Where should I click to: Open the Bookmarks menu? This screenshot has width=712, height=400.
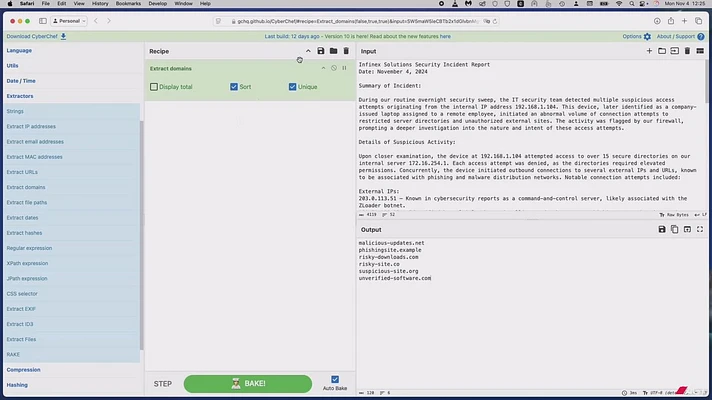pos(128,3)
